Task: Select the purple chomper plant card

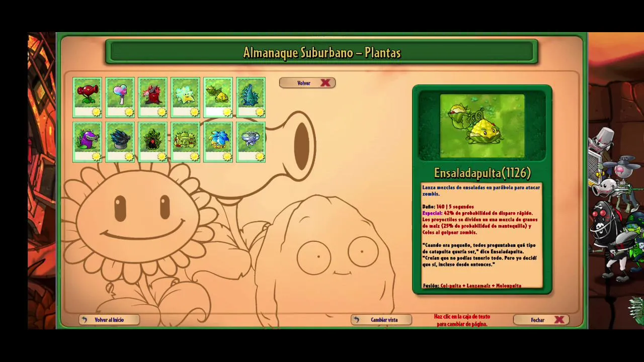Action: pyautogui.click(x=87, y=142)
